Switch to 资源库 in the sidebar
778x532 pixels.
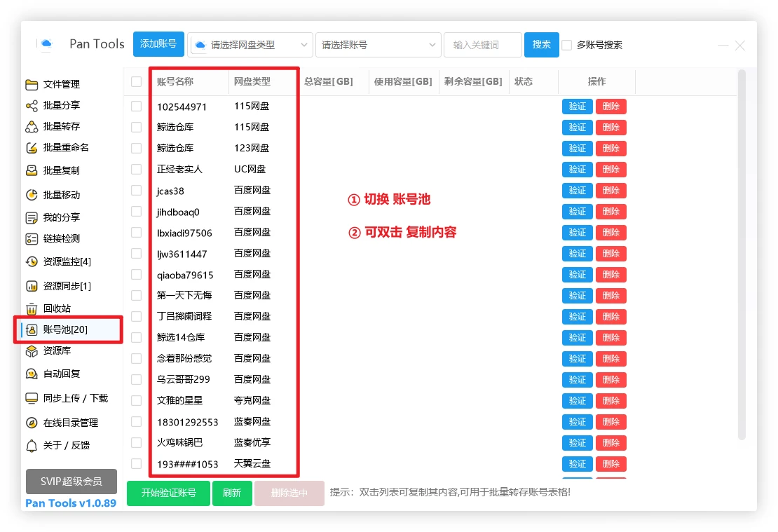coord(57,350)
